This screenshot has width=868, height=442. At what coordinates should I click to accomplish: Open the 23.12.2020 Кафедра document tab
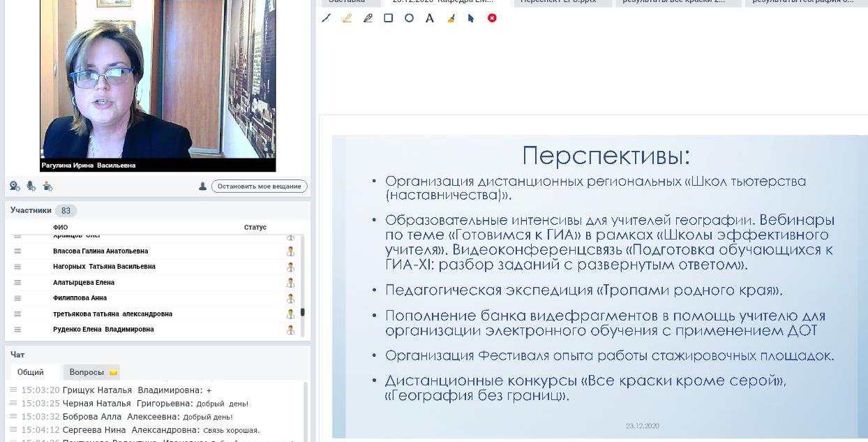pyautogui.click(x=446, y=2)
